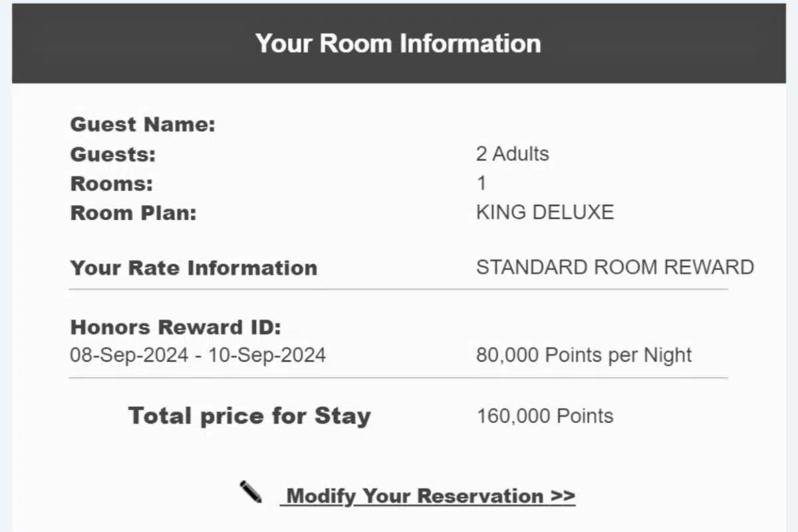Click the Your Room Information header

pos(398,44)
